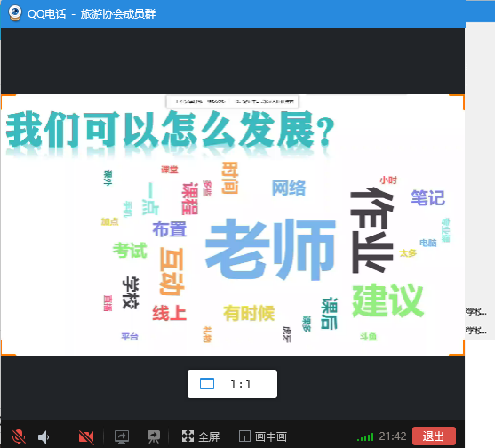
Task: Select the second 学校... entry in side list
Action: 476,331
